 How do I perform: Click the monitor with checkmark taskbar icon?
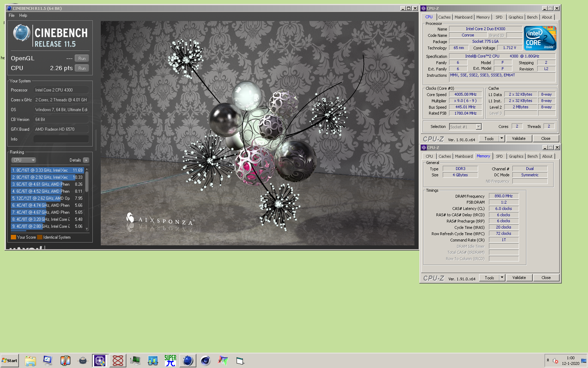pos(48,360)
